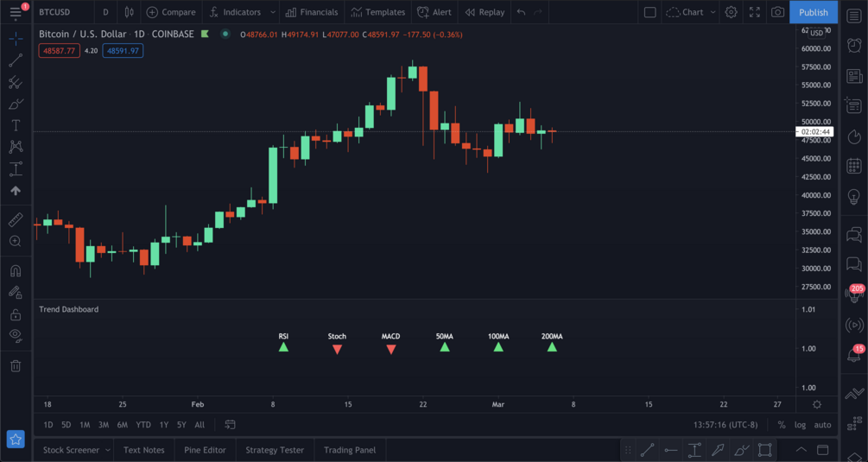The image size is (868, 462).
Task: Toggle log scale mode
Action: pyautogui.click(x=800, y=425)
